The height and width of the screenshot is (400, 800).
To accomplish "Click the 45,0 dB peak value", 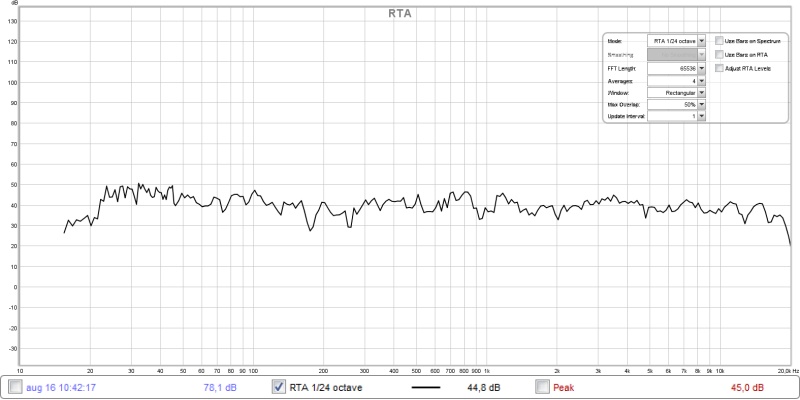I will [747, 388].
